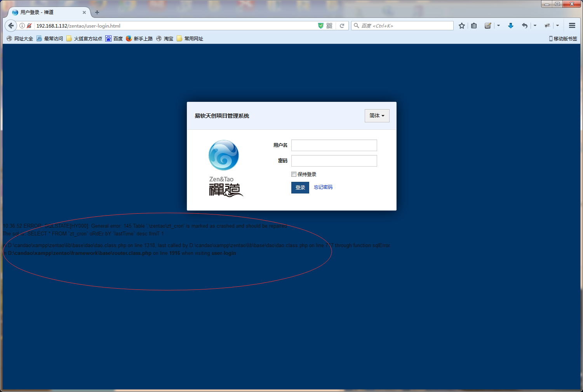Select the 用户登录 - 禅道 tab
583x392 pixels.
(x=49, y=12)
